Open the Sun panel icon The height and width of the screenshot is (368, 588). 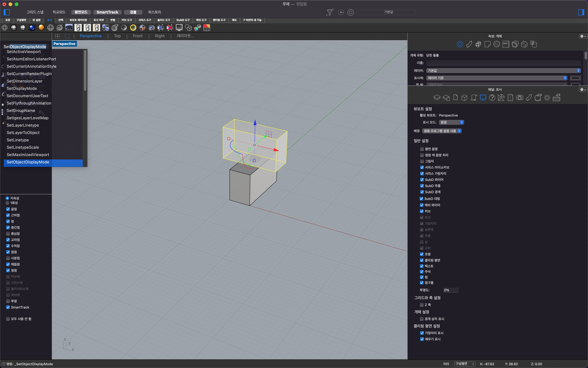tap(547, 98)
